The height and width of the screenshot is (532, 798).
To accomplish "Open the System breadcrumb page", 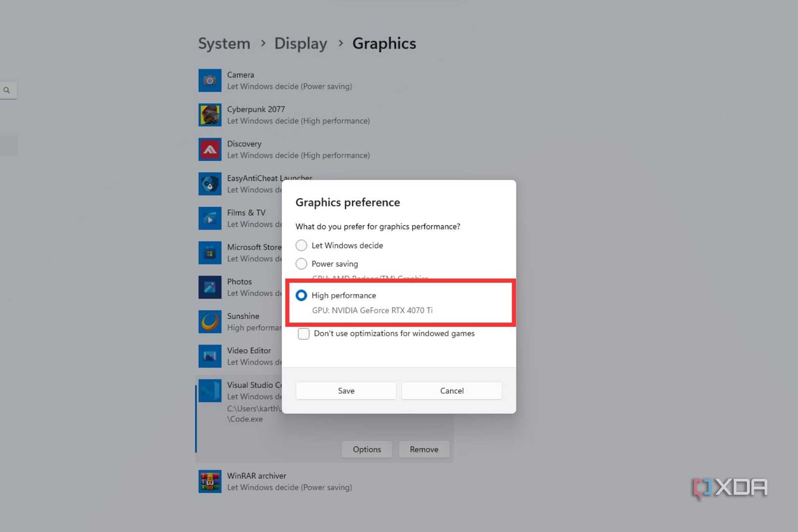I will click(224, 43).
